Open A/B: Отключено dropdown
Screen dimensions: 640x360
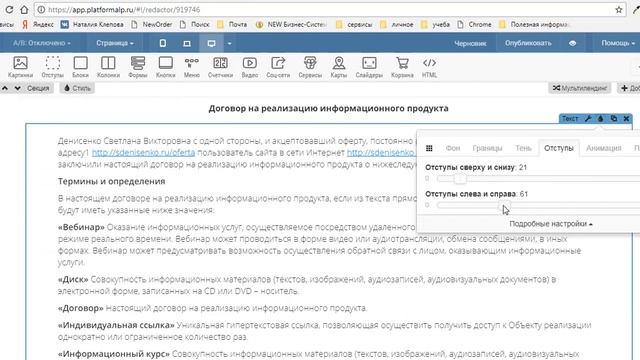[x=42, y=43]
